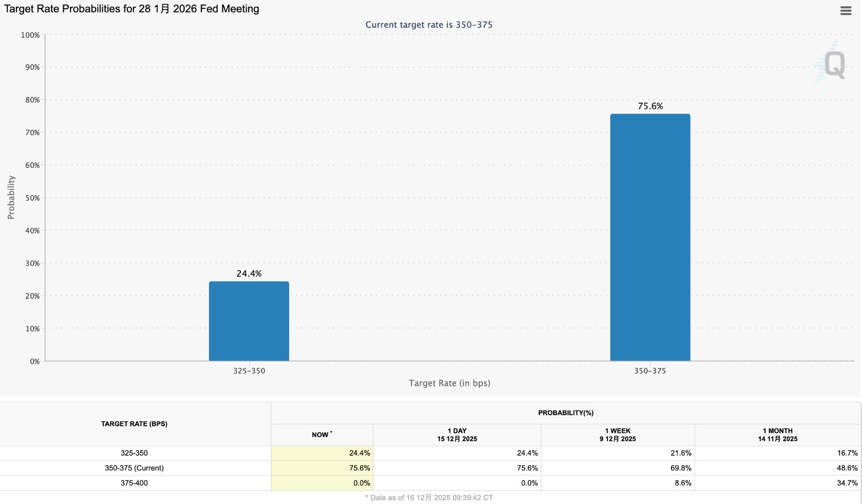
Task: Select the 1 DAY column header
Action: click(457, 435)
